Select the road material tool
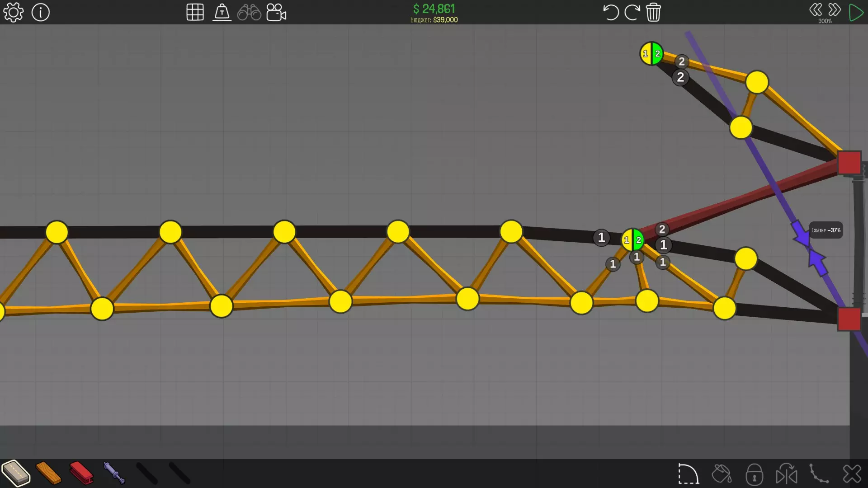This screenshot has height=488, width=868. click(16, 473)
